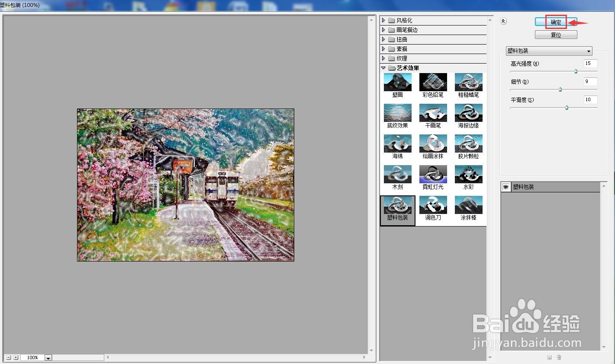Collapse the 艺术效果 filter folder
The width and height of the screenshot is (615, 364).
[x=383, y=68]
